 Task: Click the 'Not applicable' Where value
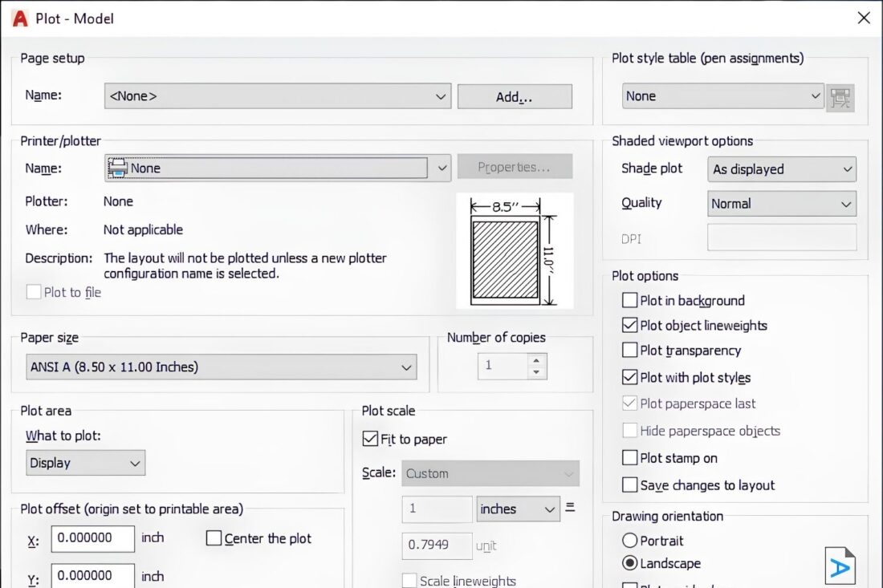(x=143, y=229)
